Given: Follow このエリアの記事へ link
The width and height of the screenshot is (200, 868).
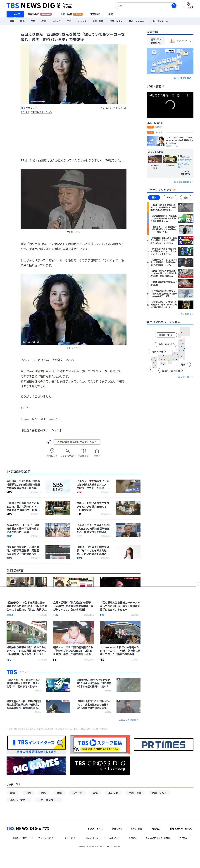Looking at the screenshot, I should tap(130, 720).
